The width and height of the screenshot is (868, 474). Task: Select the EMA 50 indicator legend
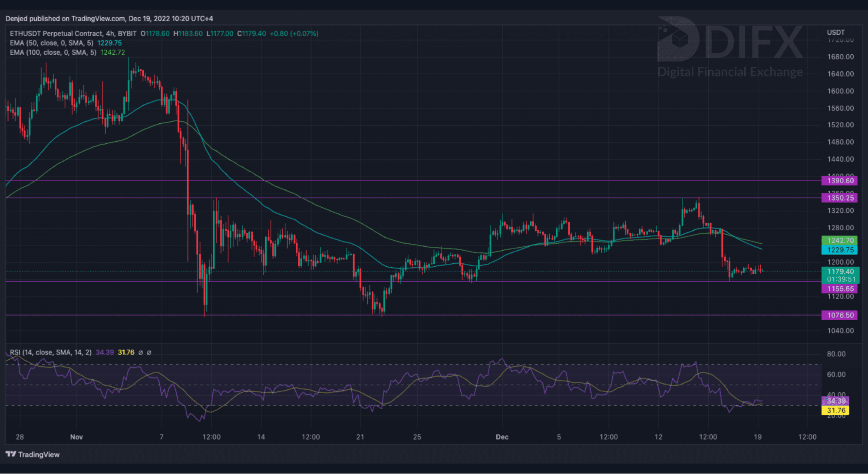[51, 43]
